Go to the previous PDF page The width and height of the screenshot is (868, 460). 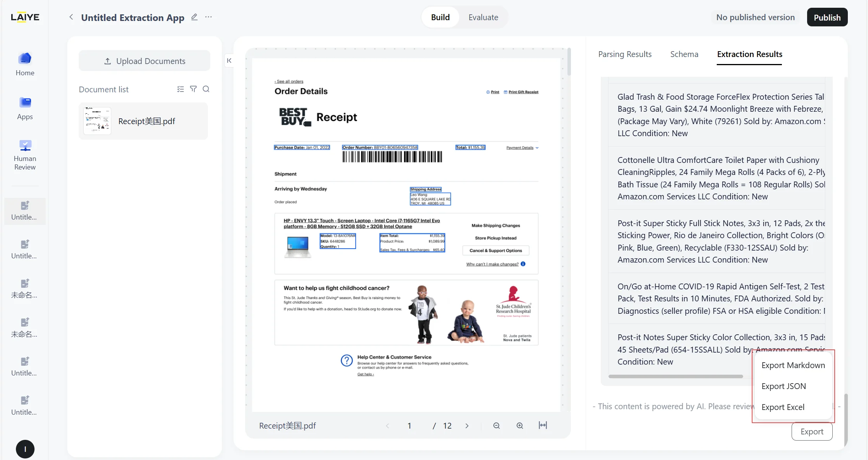pyautogui.click(x=387, y=426)
